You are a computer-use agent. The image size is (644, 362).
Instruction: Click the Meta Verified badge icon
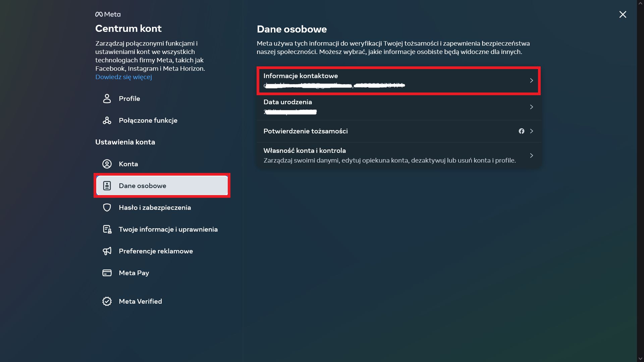point(107,301)
